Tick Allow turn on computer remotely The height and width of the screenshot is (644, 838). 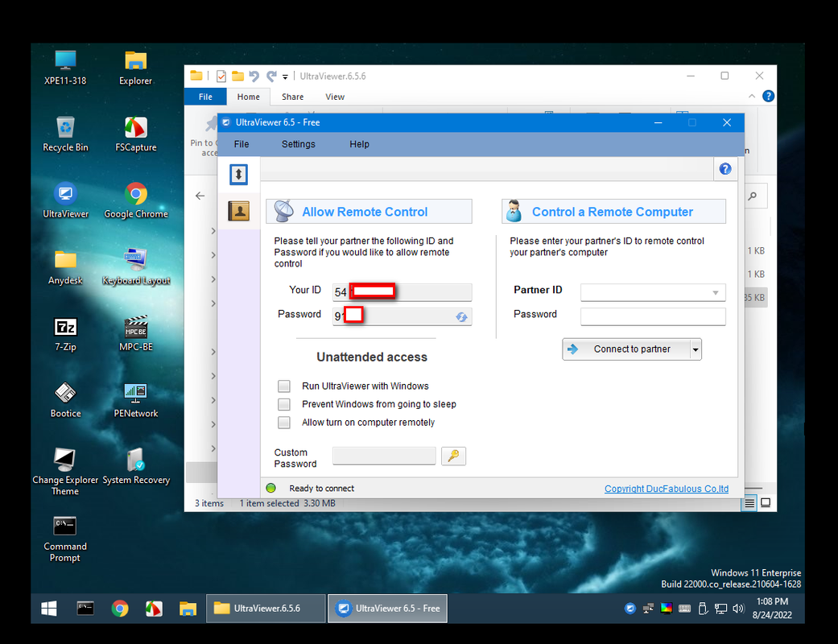coord(284,422)
